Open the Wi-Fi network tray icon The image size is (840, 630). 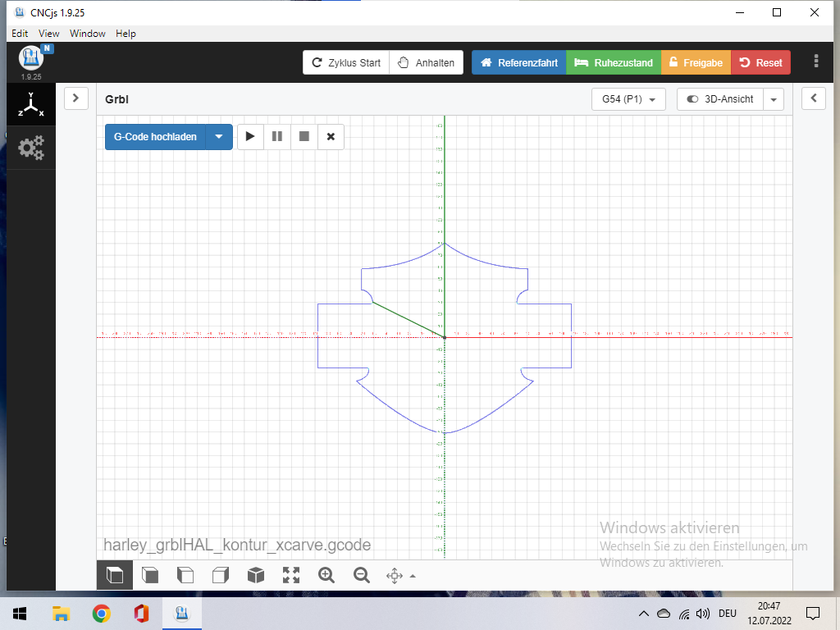click(684, 614)
